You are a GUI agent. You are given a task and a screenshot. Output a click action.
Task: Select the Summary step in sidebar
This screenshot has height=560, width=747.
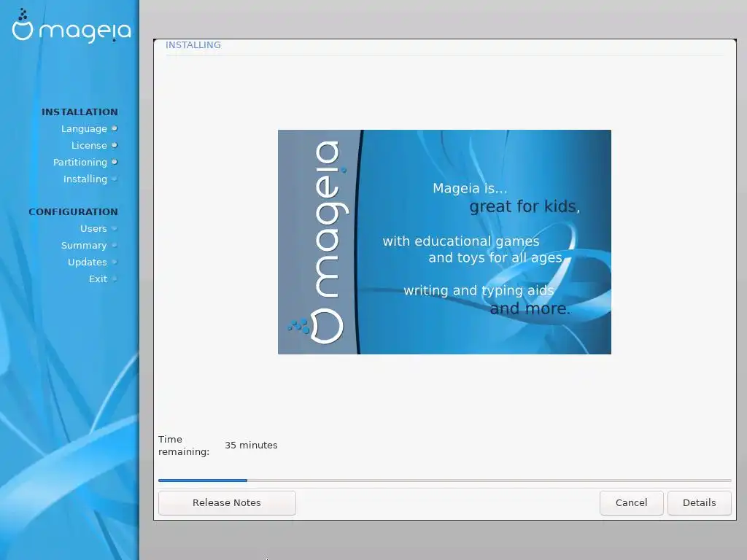84,246
